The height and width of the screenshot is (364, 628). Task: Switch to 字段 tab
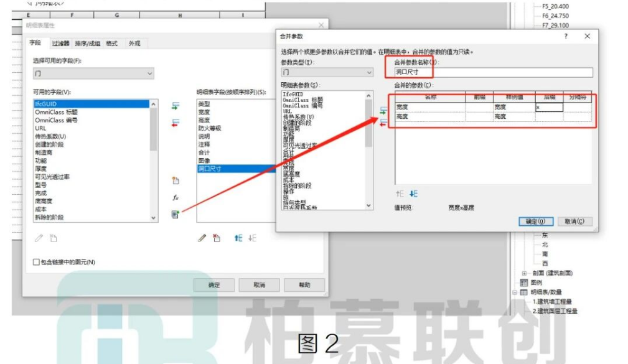click(x=35, y=42)
